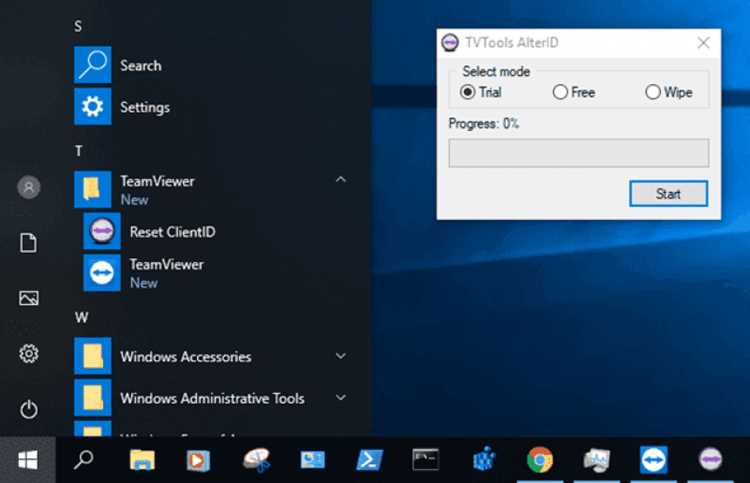Screen dimensions: 750x483
Task: Open Chrome from the taskbar
Action: [x=540, y=460]
